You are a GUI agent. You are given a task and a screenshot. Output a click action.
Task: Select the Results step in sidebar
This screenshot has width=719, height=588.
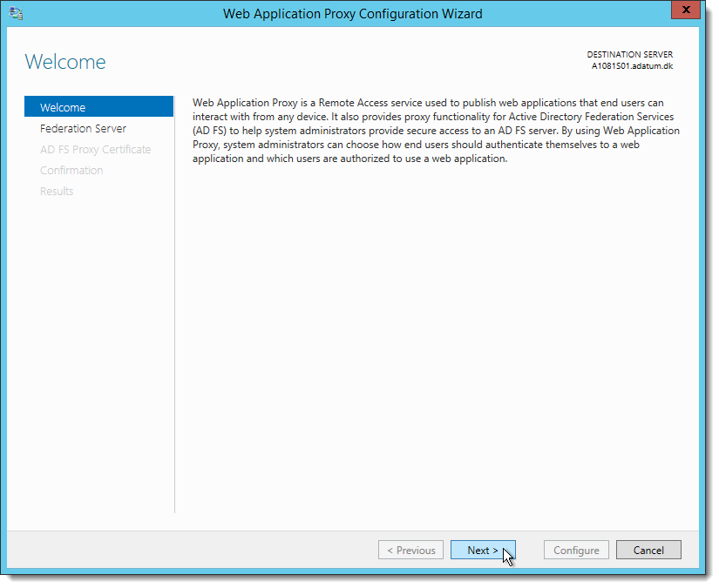point(57,192)
